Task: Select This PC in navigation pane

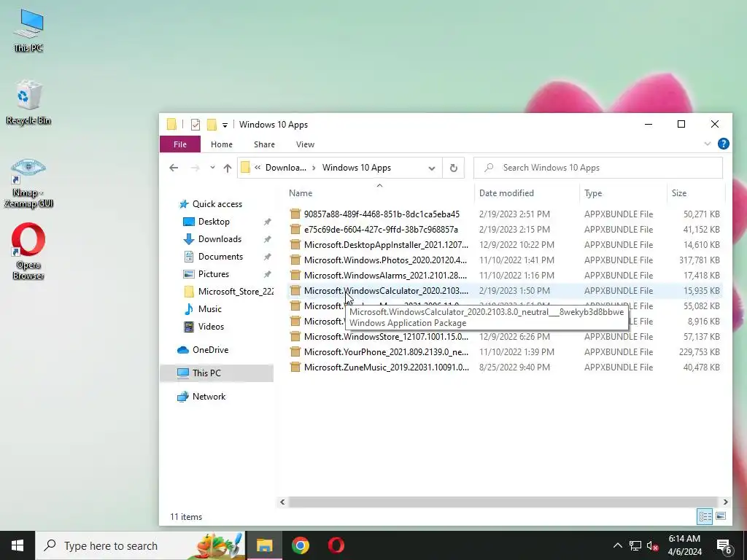Action: 217,373
